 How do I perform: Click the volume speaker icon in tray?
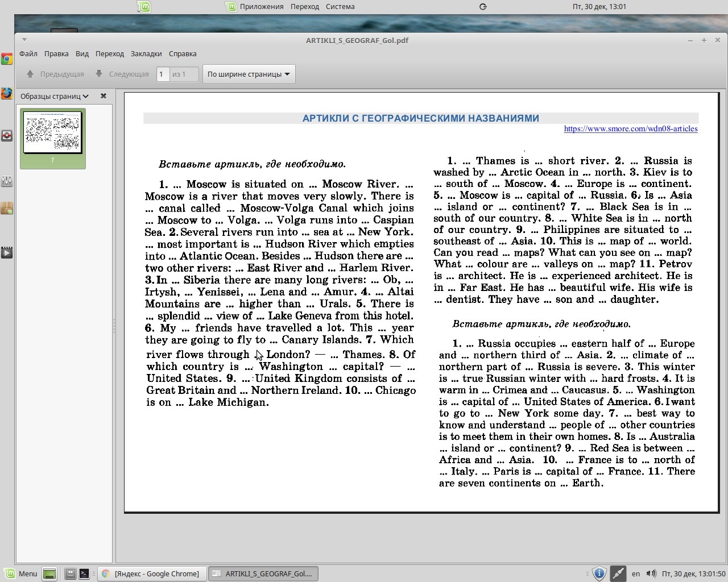coord(651,573)
